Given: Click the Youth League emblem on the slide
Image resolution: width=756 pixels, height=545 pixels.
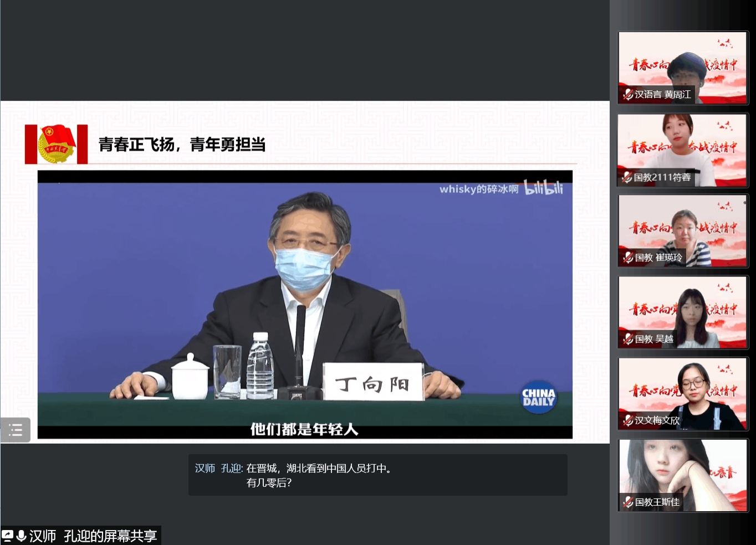Looking at the screenshot, I should pos(56,145).
